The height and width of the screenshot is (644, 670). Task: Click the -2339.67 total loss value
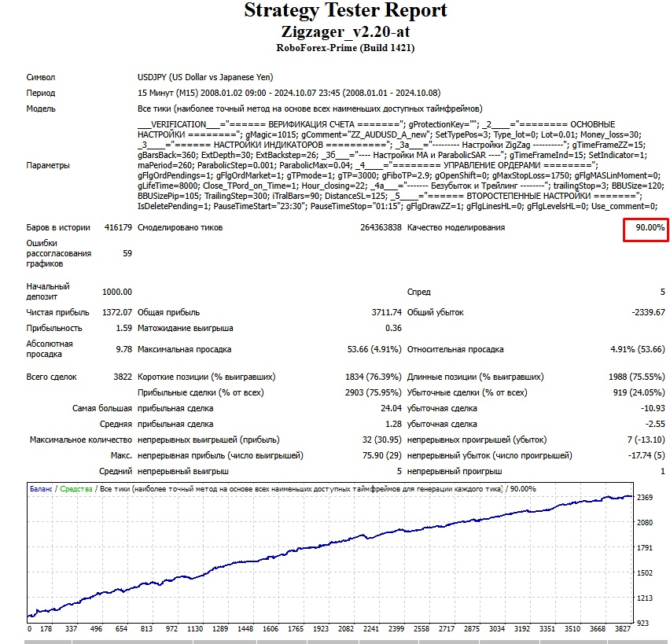(x=647, y=312)
